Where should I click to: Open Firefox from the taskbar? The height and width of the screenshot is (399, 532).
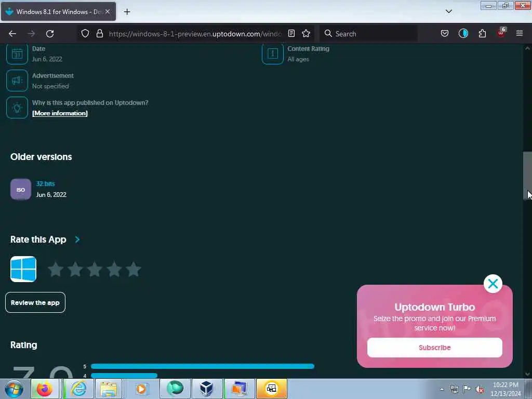point(45,389)
